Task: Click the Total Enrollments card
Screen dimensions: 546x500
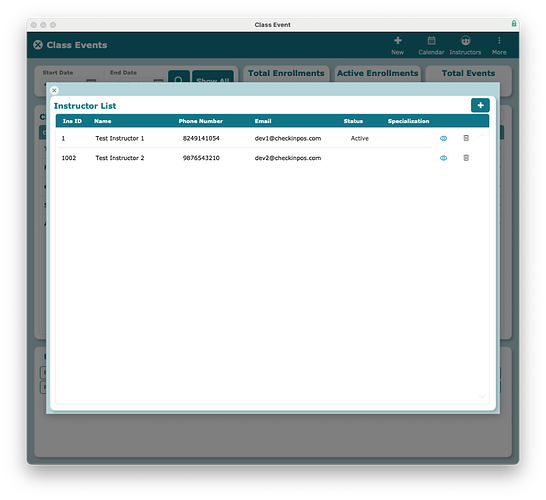Action: 286,74
